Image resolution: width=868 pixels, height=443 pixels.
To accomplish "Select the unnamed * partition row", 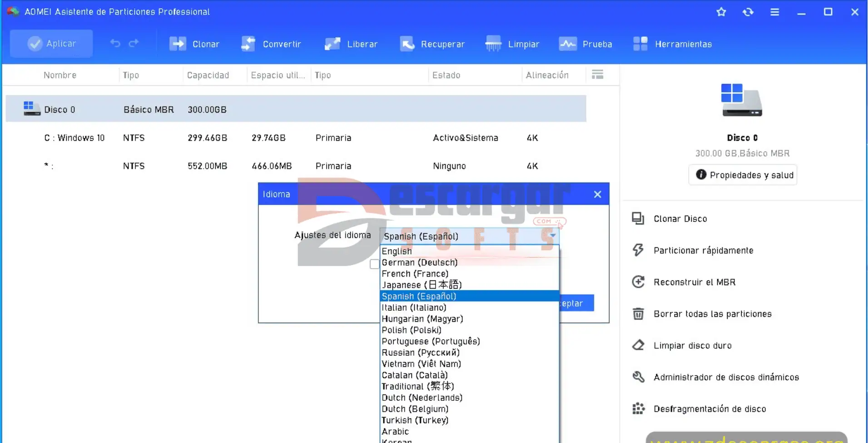I will coord(296,166).
